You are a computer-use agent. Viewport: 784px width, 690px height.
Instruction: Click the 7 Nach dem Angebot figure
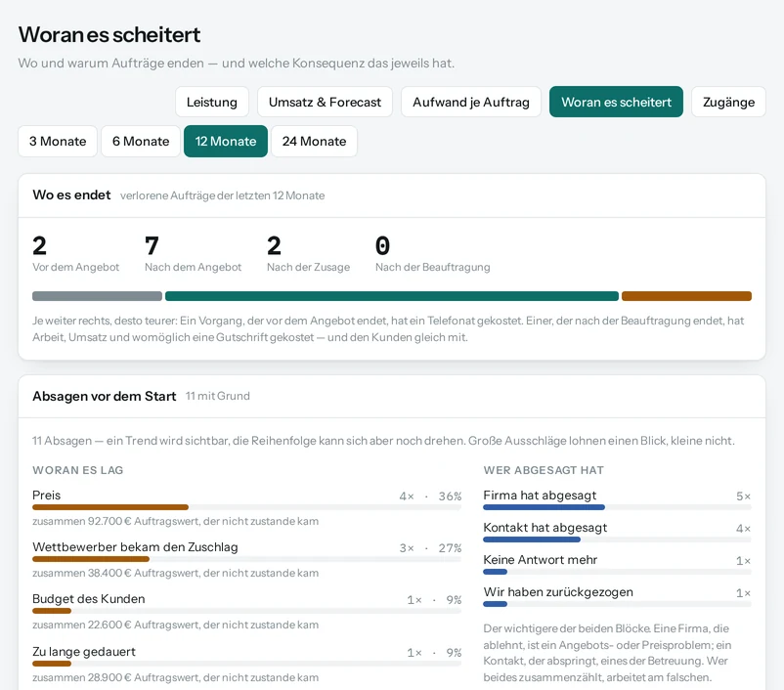click(193, 254)
